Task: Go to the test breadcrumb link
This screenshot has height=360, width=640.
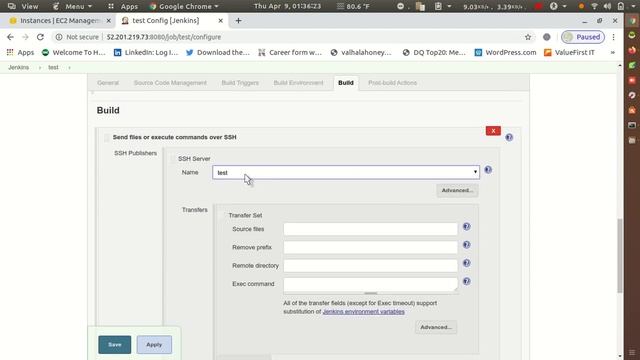Action: tap(53, 67)
